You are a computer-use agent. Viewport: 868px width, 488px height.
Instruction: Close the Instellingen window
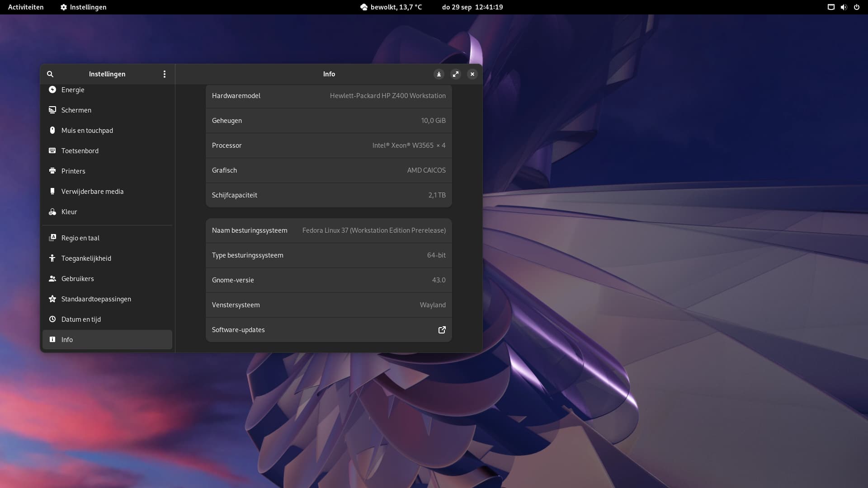click(472, 74)
